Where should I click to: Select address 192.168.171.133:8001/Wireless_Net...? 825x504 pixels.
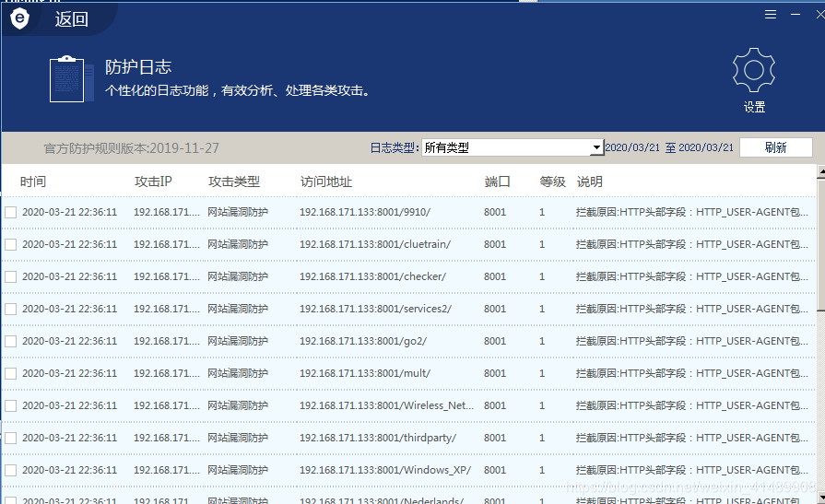point(387,405)
